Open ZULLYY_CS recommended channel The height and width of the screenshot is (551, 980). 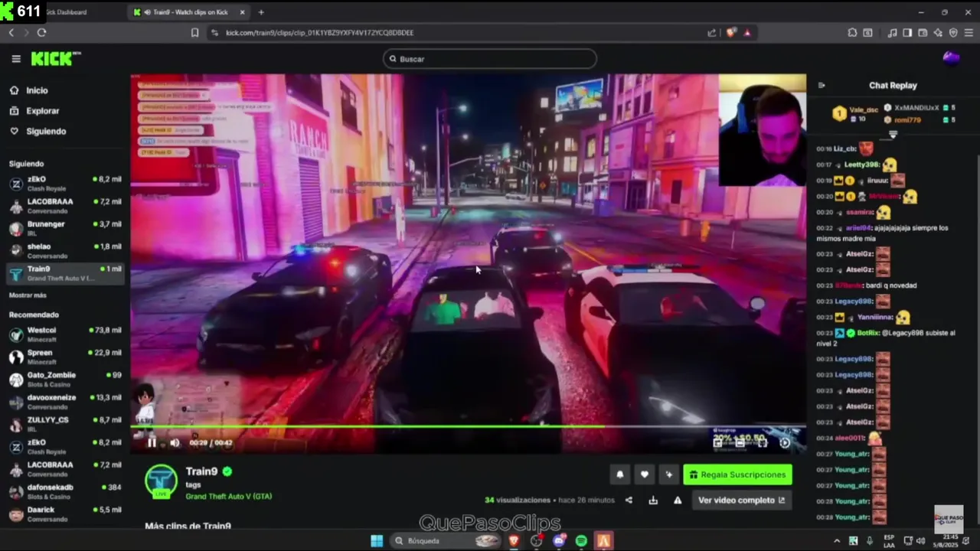[65, 424]
